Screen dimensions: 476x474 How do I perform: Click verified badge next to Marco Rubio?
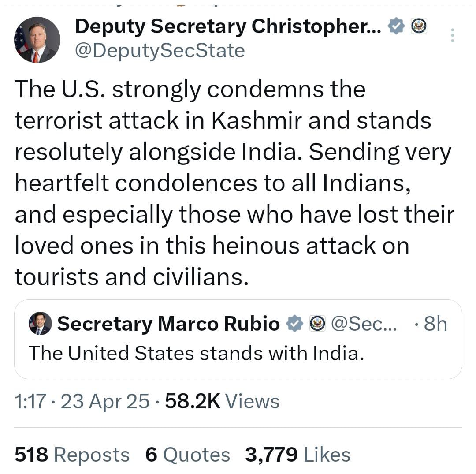tap(295, 323)
